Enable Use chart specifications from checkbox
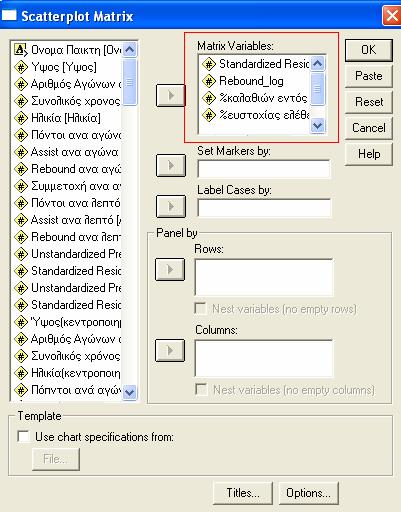The height and width of the screenshot is (512, 401). click(x=24, y=437)
